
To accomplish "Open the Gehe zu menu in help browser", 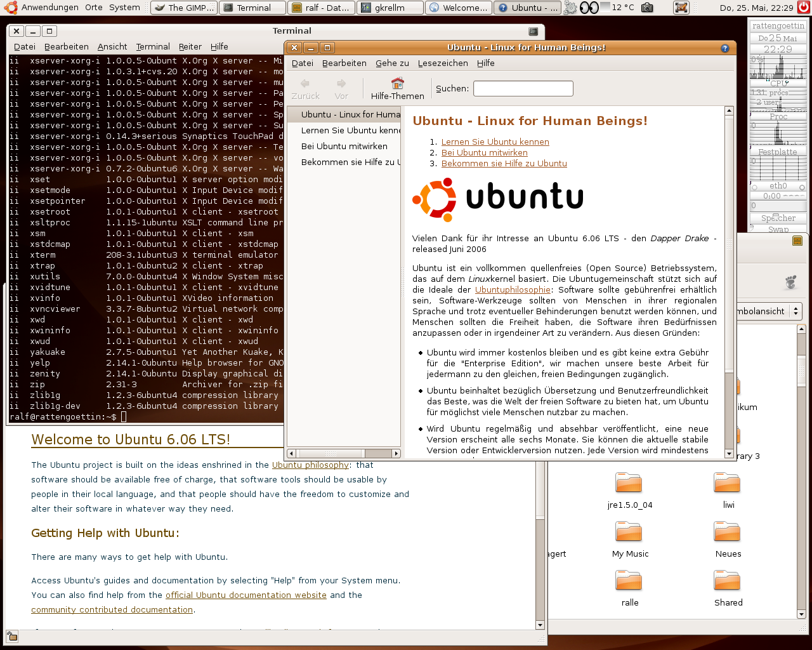I will click(392, 63).
